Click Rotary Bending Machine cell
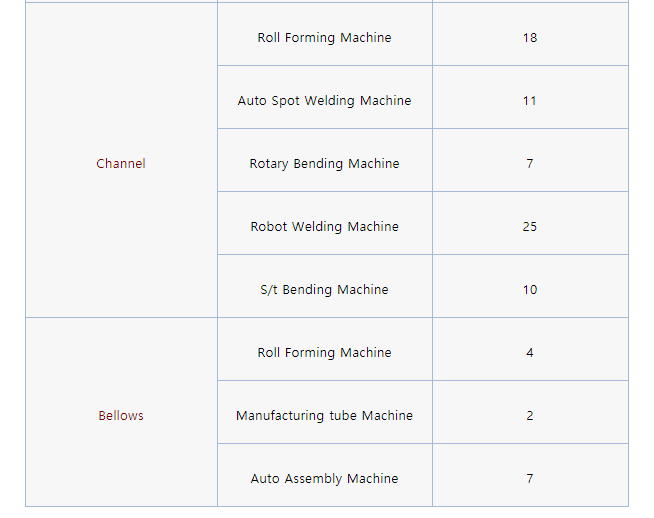 tap(324, 160)
